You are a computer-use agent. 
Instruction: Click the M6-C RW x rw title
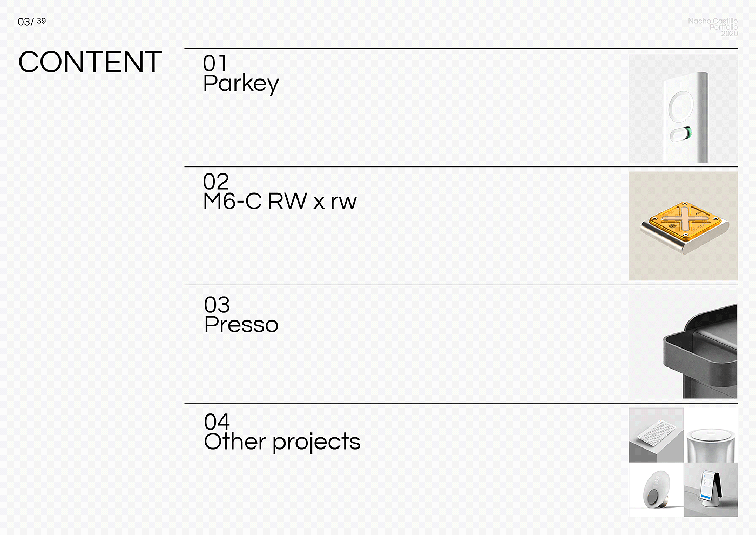(x=280, y=202)
